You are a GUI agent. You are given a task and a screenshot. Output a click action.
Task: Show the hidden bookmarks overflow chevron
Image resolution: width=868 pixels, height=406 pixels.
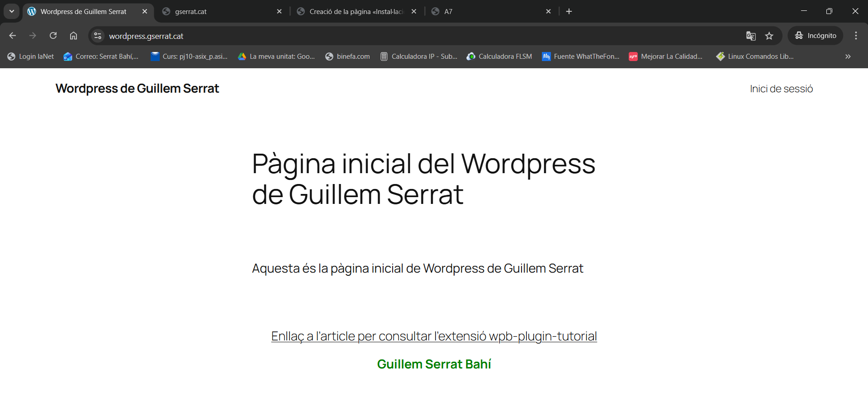[848, 57]
